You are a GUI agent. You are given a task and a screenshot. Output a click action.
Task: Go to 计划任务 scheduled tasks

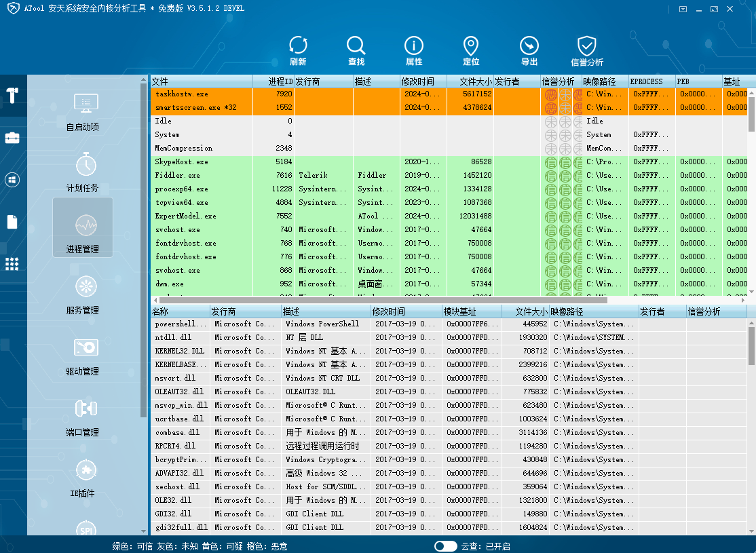(x=83, y=172)
